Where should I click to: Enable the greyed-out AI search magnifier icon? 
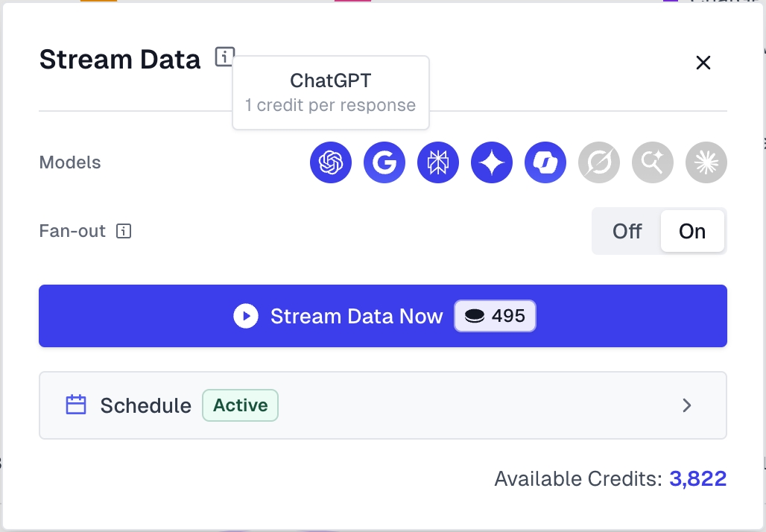point(653,162)
